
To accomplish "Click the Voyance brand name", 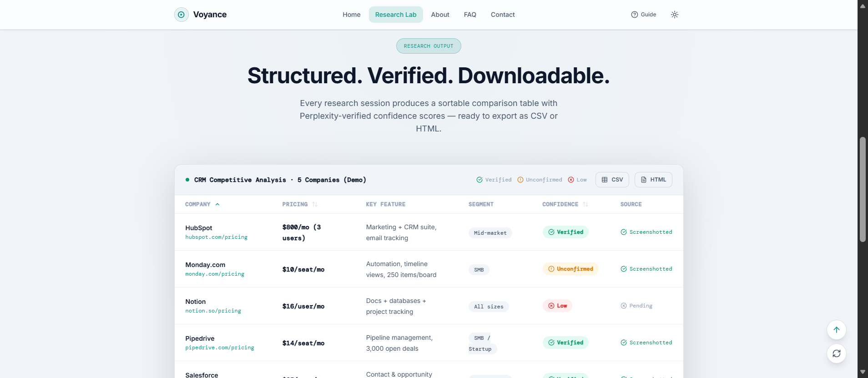I will [210, 15].
